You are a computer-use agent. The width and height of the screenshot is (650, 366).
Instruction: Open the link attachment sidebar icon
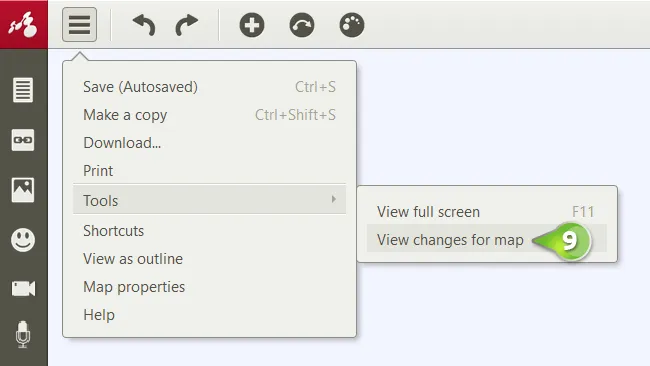pos(23,140)
